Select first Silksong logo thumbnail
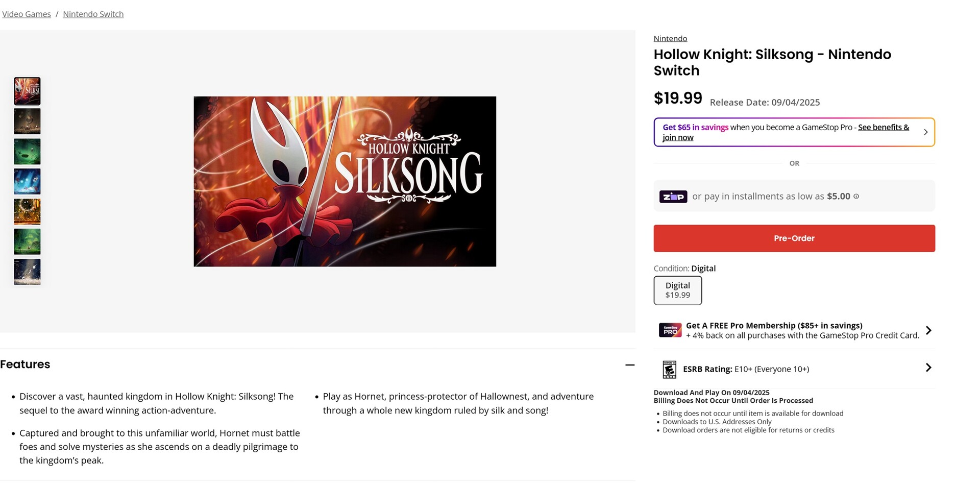The height and width of the screenshot is (487, 980). (x=27, y=91)
